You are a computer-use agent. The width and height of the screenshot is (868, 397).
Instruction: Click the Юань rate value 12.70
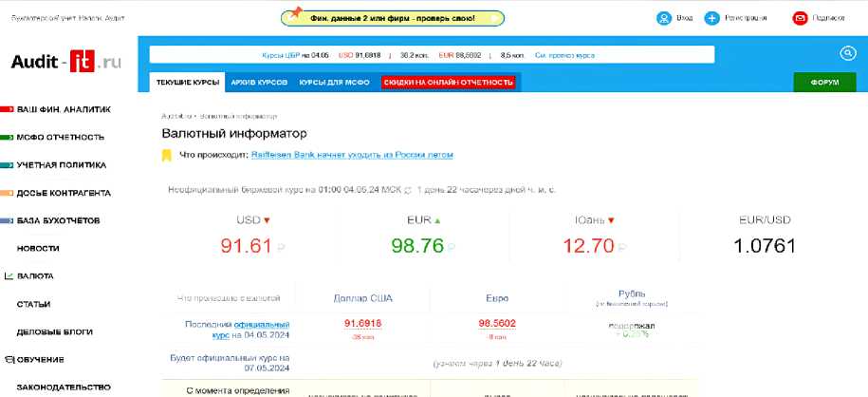(x=588, y=245)
